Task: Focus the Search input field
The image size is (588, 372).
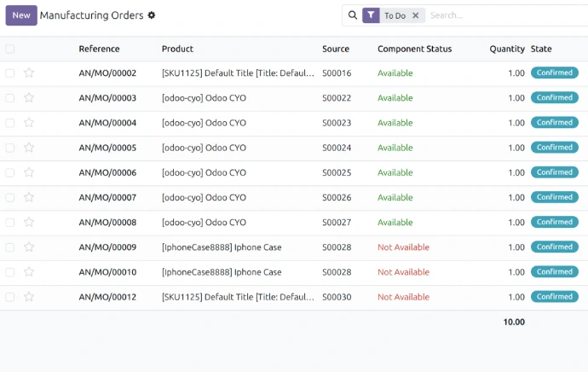Action: pyautogui.click(x=503, y=15)
